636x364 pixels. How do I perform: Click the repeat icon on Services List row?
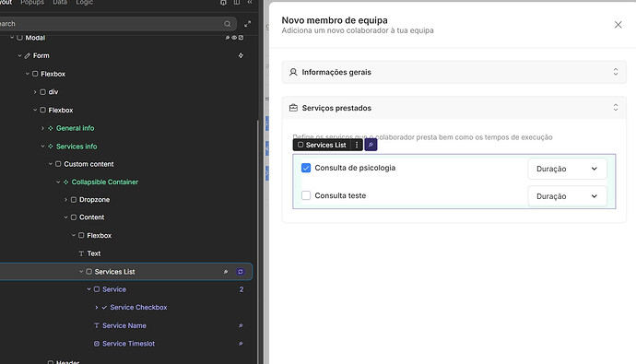pyautogui.click(x=241, y=272)
